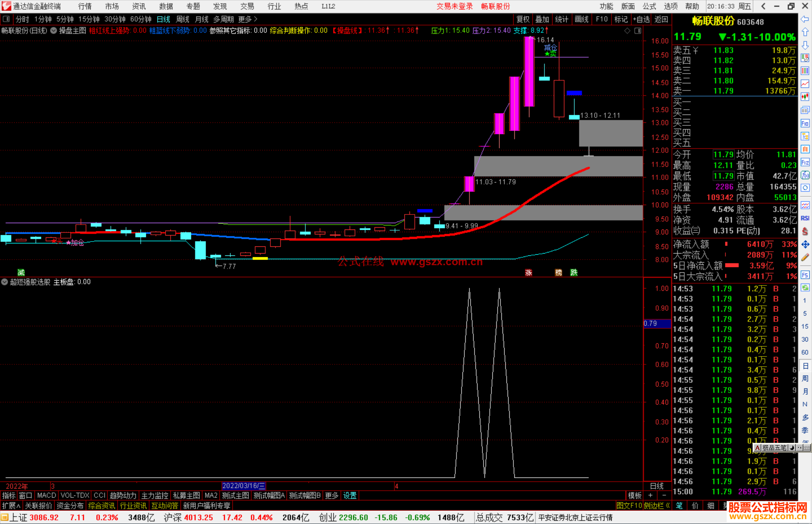This screenshot has height=524, width=812.
Task: Open the 更多 indicator tabs list
Action: click(x=332, y=495)
